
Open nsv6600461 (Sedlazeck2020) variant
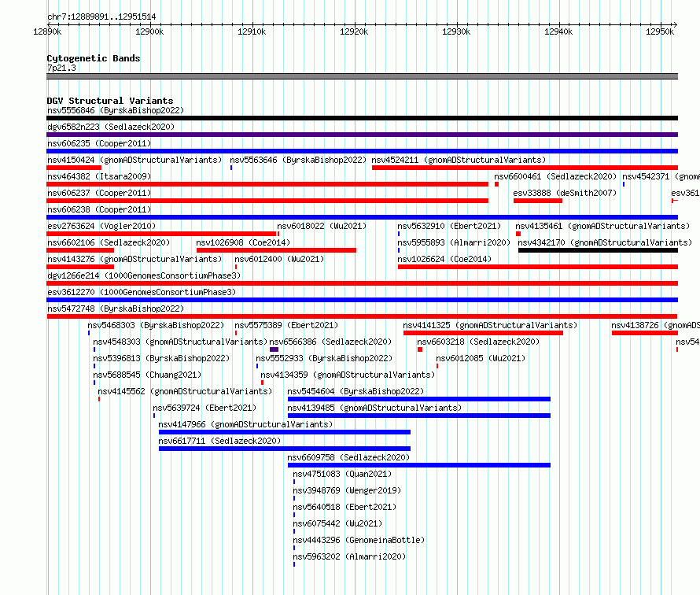coord(555,176)
